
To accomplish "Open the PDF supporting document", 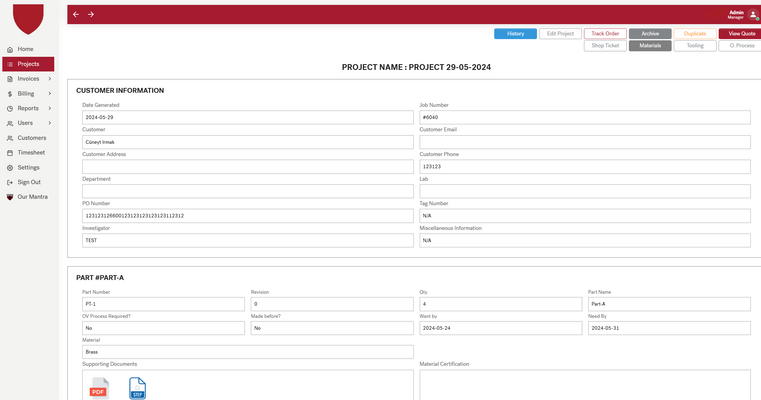I will [x=99, y=388].
